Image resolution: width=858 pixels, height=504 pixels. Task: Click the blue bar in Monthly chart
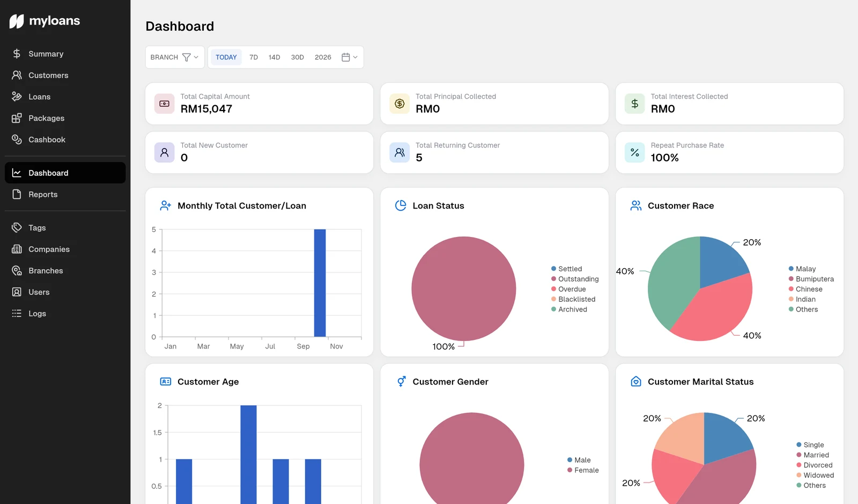[320, 283]
